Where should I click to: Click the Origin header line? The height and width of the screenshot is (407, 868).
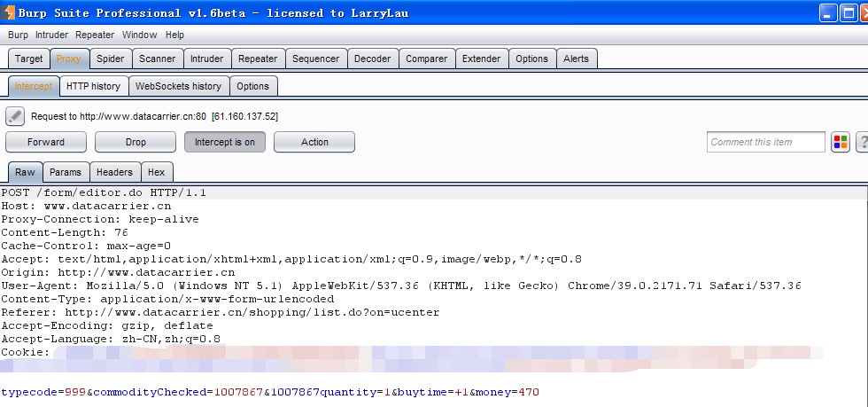click(118, 273)
